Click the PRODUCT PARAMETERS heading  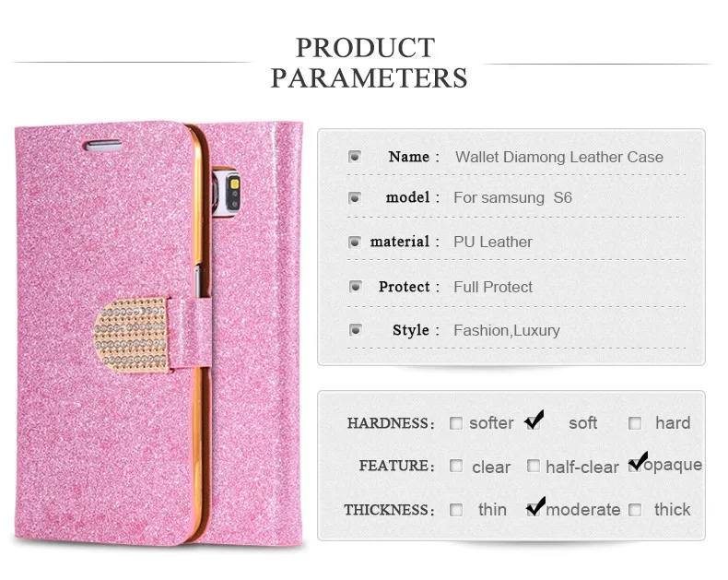pos(369,63)
